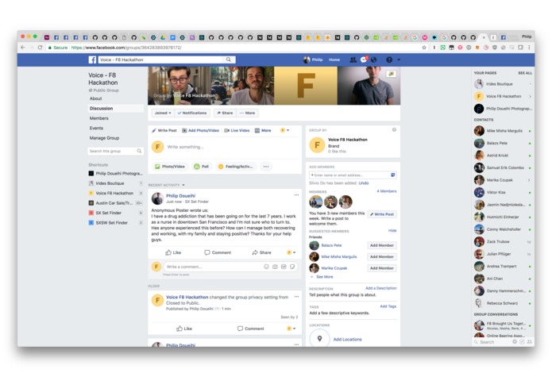Open the Messenger icon in top bar
Screen dimensions: 552x392
point(364,60)
